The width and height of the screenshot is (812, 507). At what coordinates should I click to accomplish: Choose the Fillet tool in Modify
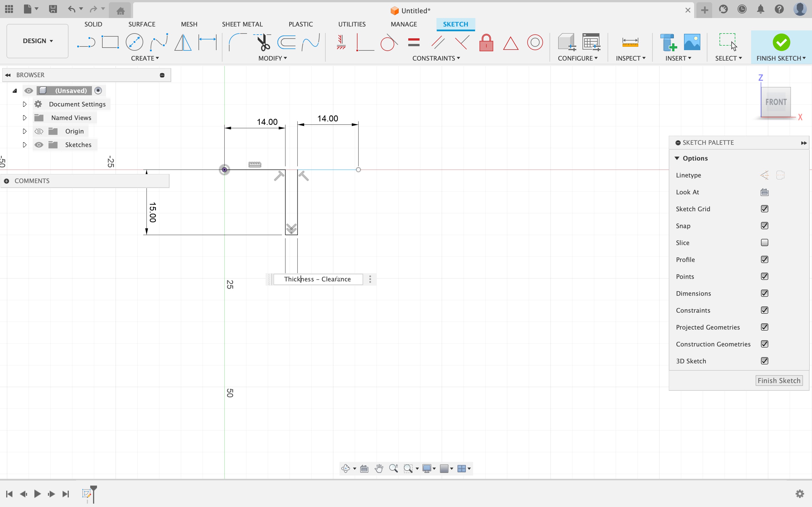coord(237,43)
